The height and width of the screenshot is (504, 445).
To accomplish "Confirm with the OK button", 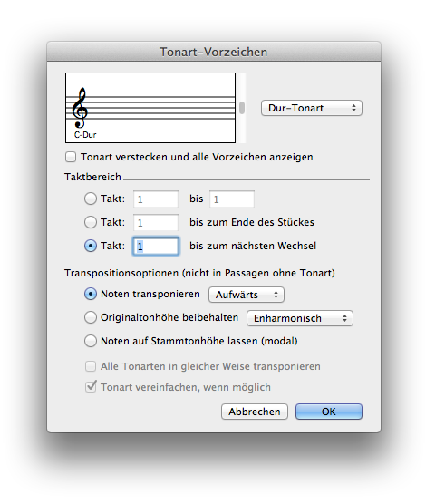I will (329, 412).
